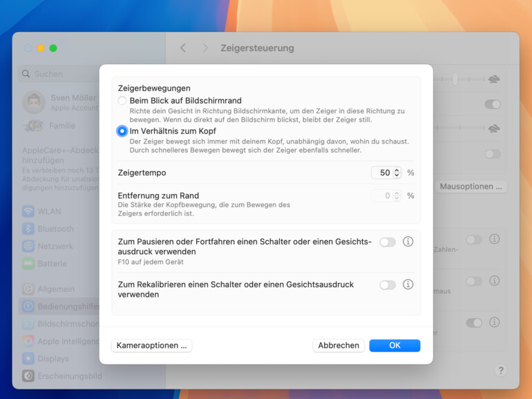Open info icon in the row ending "maus"
Screen dimensions: 532x399
pyautogui.click(x=494, y=281)
